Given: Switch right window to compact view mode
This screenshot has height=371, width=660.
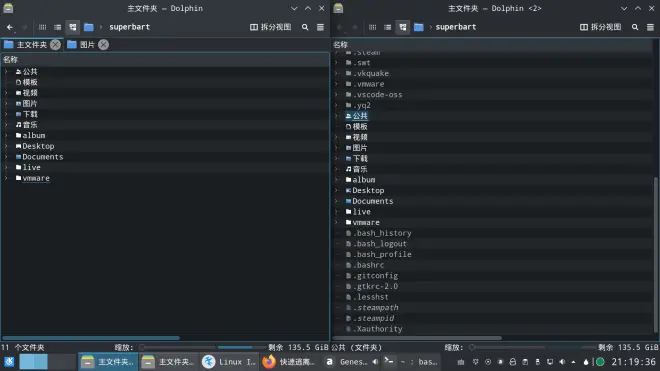Looking at the screenshot, I should coord(388,27).
